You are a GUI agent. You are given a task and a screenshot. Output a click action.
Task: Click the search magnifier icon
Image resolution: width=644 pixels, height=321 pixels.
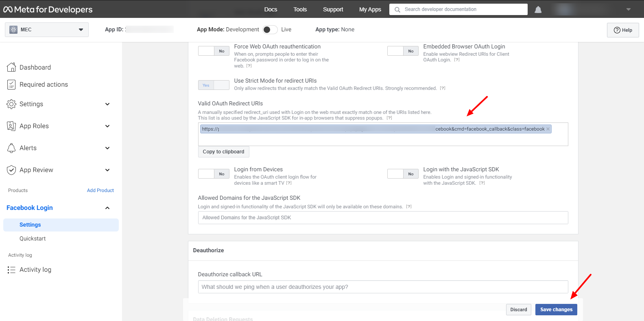click(397, 9)
